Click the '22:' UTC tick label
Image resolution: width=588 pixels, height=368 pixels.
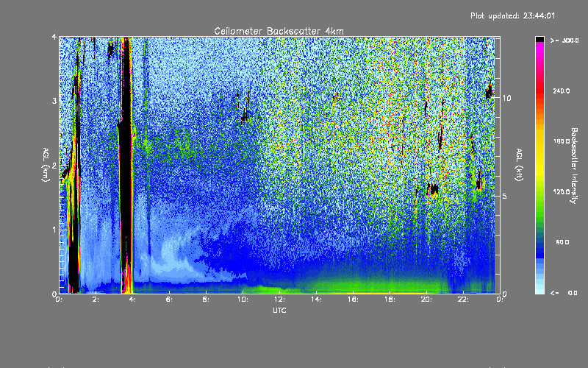[463, 300]
